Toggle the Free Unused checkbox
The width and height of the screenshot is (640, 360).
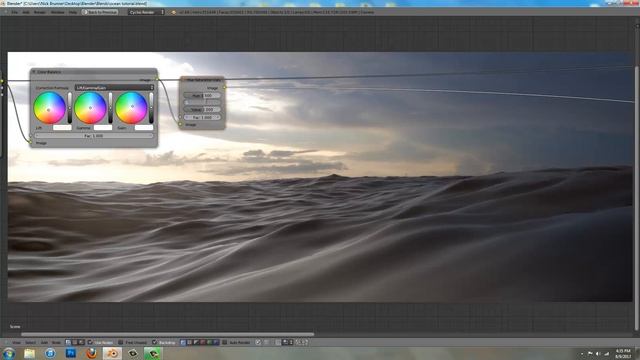click(120, 342)
